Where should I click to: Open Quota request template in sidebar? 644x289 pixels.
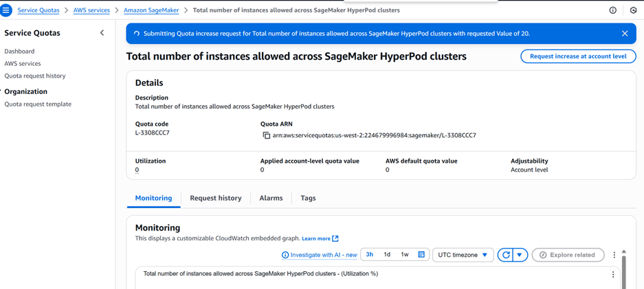point(38,104)
